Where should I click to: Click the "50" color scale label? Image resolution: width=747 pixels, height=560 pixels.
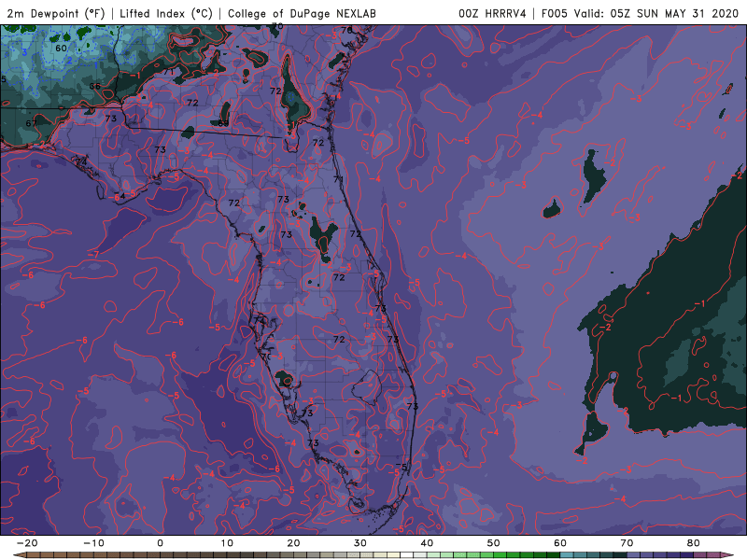click(x=494, y=543)
